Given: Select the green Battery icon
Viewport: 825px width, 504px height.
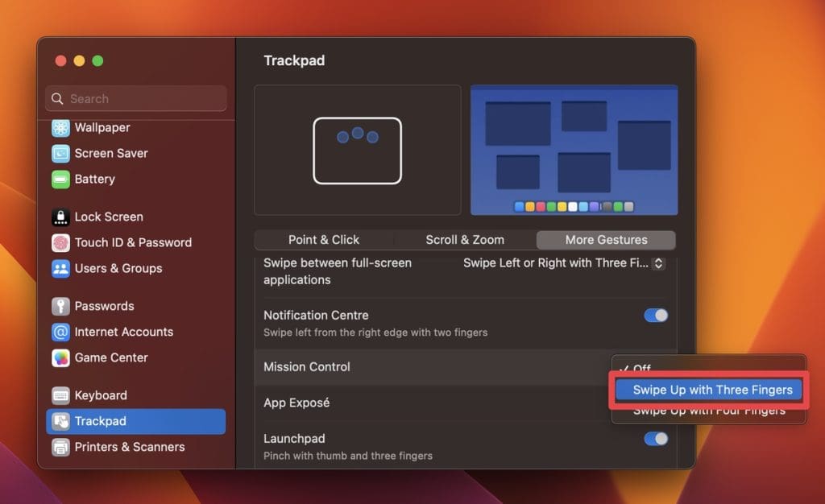Looking at the screenshot, I should pos(60,180).
